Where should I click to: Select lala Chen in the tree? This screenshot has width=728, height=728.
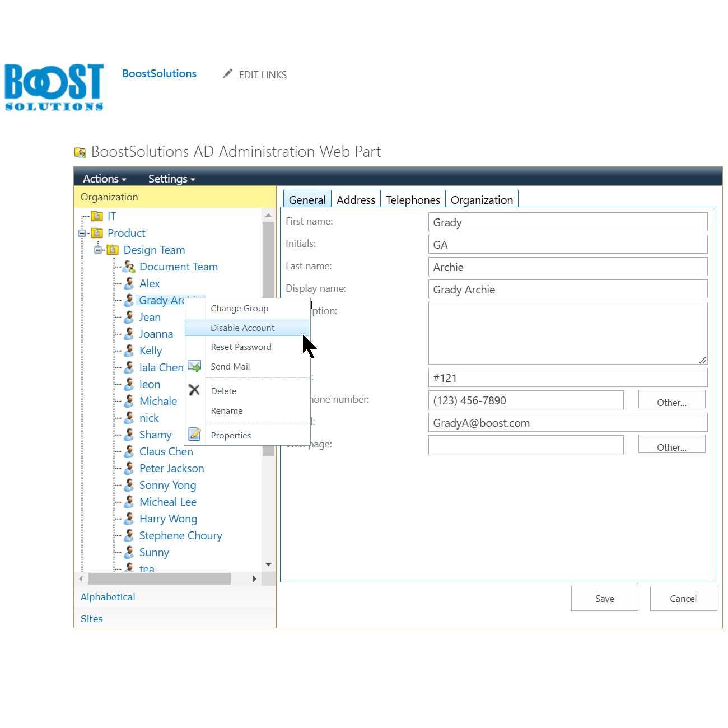coord(161,367)
